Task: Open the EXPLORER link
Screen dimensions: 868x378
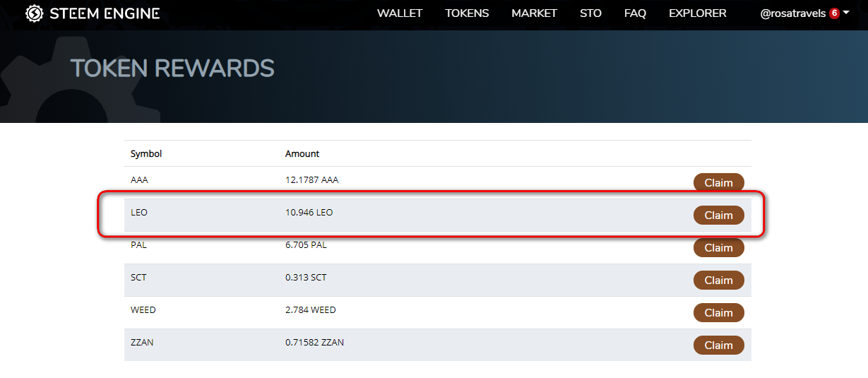Action: pos(698,13)
